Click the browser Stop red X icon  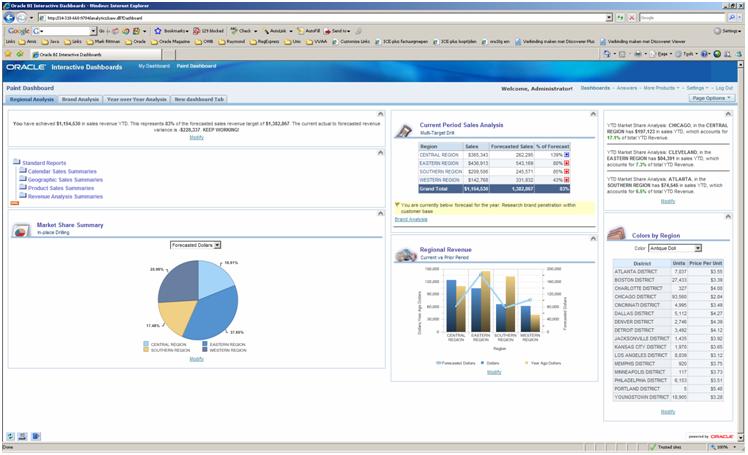click(632, 18)
